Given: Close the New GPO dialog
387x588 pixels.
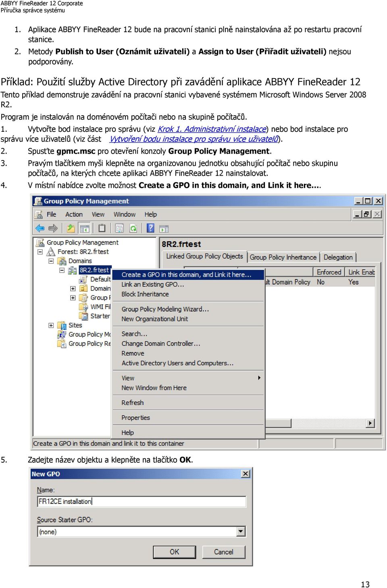Looking at the screenshot, I should 246,474.
